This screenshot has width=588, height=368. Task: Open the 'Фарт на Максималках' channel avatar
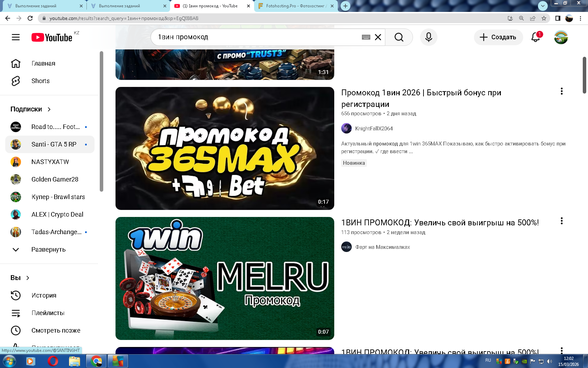coord(346,247)
